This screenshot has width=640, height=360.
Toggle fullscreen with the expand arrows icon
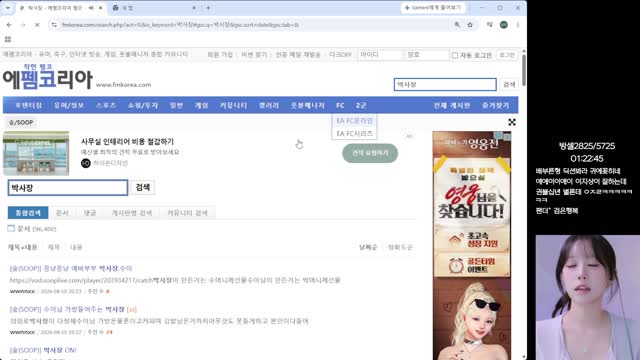pyautogui.click(x=512, y=122)
